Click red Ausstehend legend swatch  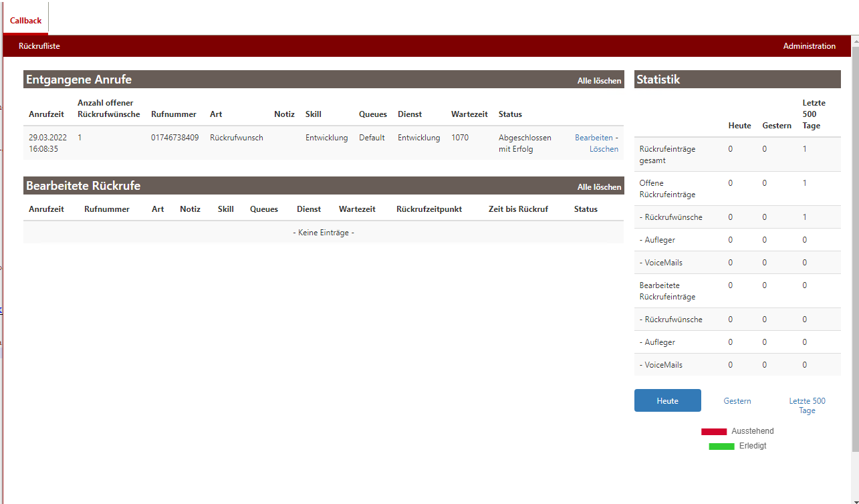(x=713, y=432)
